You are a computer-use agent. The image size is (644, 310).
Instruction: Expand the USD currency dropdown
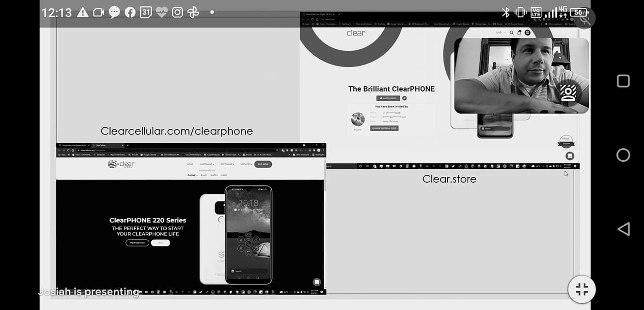coord(500,32)
